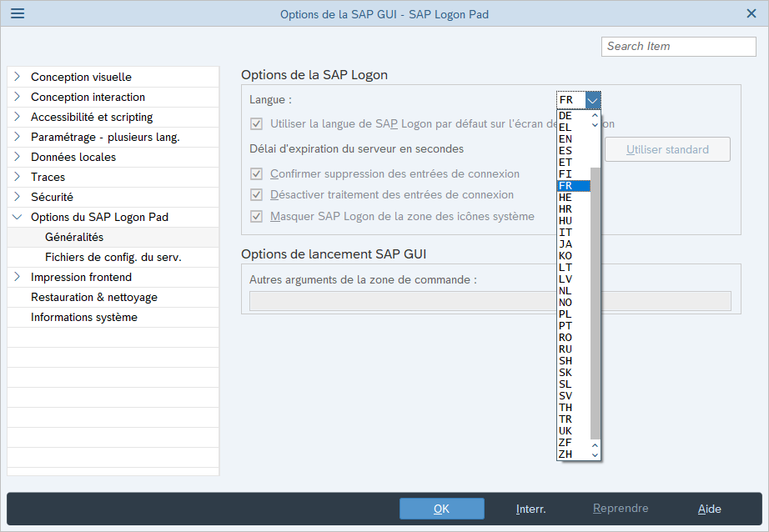
Task: Choose HU in the language list
Action: 574,221
